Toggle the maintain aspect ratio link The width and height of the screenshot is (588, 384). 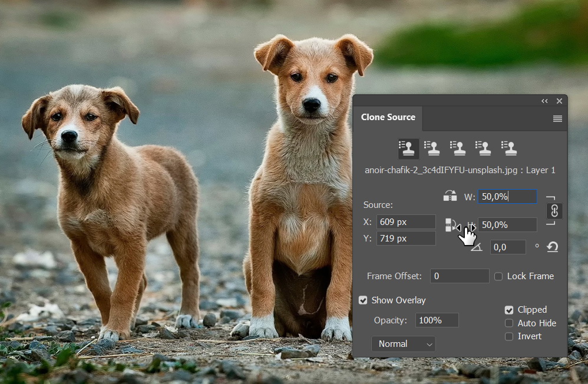[x=554, y=211]
